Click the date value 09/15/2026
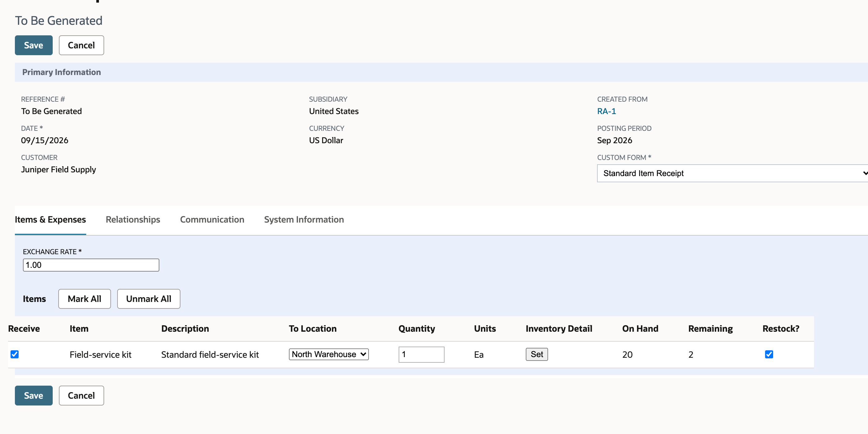868x434 pixels. 44,140
